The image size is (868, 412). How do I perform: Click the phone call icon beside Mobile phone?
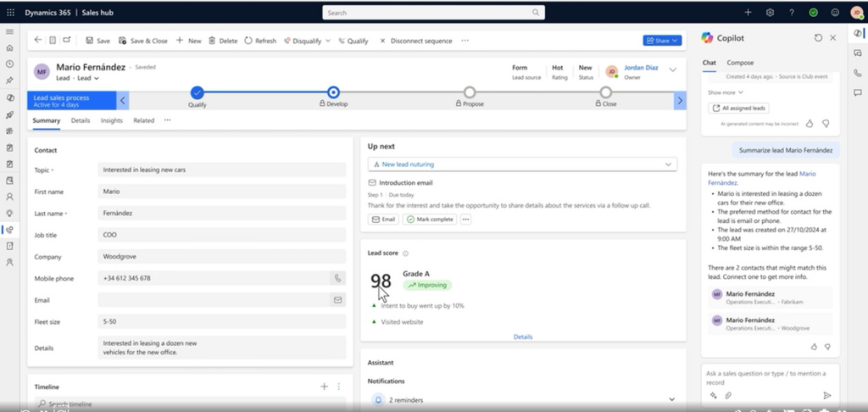click(x=337, y=278)
